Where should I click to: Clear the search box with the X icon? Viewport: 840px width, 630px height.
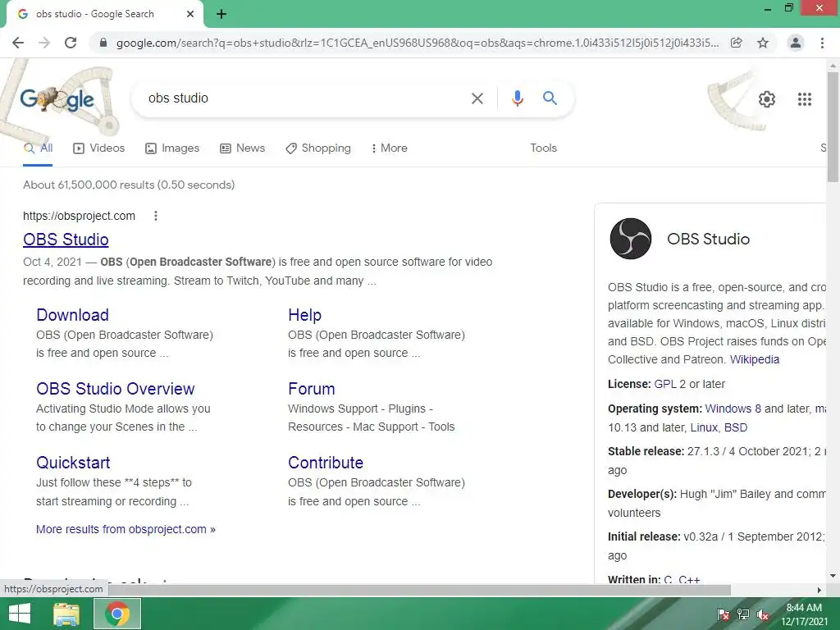coord(477,98)
